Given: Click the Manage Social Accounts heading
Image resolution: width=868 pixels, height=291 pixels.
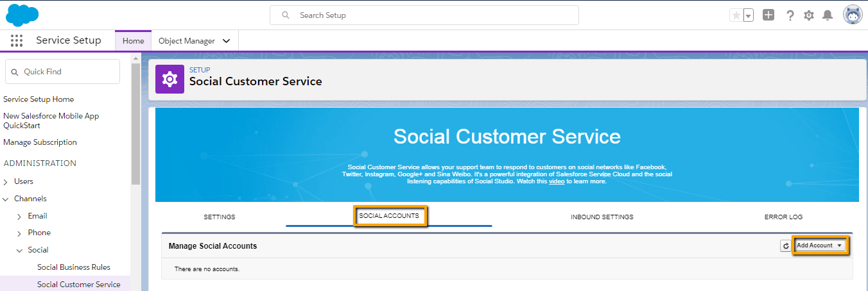Looking at the screenshot, I should (213, 246).
